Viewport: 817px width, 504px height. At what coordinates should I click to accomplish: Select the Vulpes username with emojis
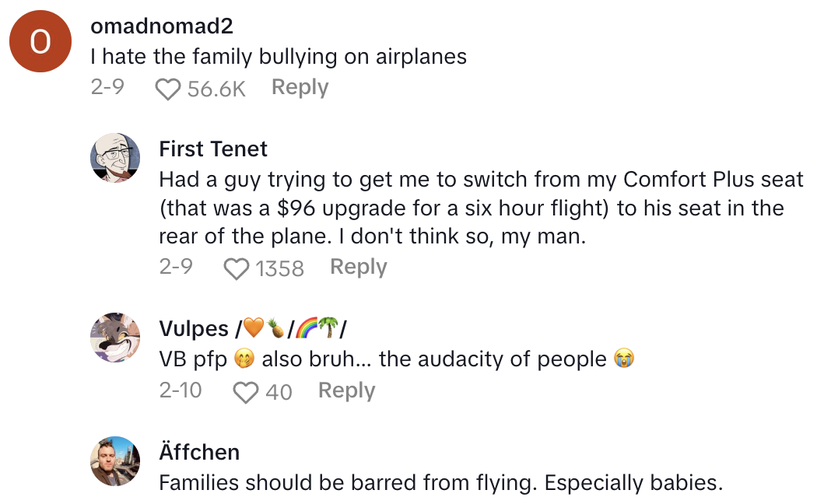252,329
